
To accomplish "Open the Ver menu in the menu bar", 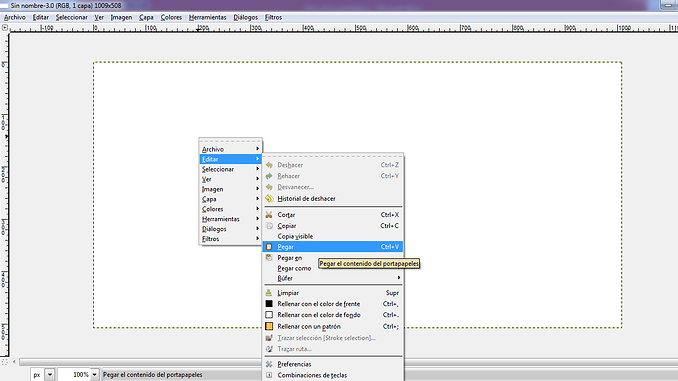I will pyautogui.click(x=99, y=17).
